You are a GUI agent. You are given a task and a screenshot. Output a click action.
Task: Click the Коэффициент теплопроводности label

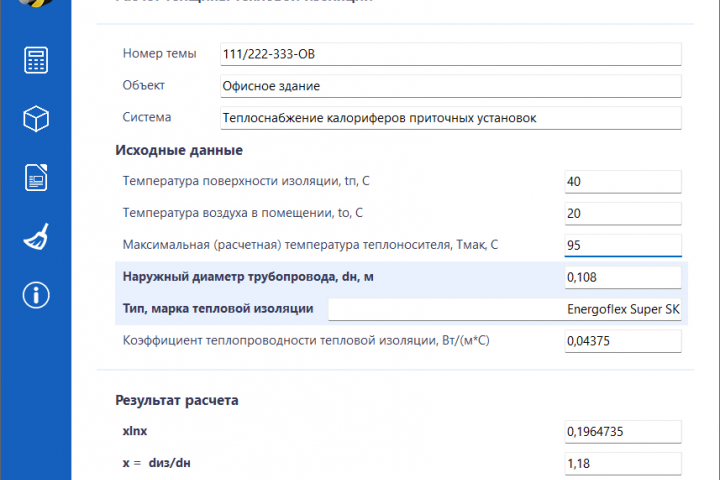(306, 340)
